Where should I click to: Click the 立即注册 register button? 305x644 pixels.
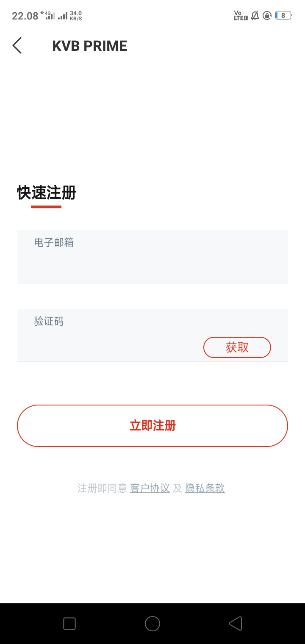(x=152, y=426)
